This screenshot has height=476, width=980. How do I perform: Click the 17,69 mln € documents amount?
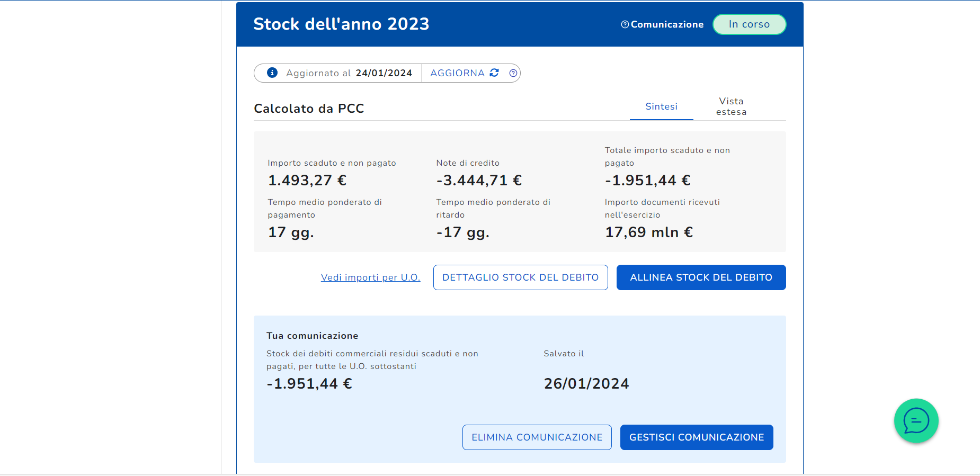[649, 232]
